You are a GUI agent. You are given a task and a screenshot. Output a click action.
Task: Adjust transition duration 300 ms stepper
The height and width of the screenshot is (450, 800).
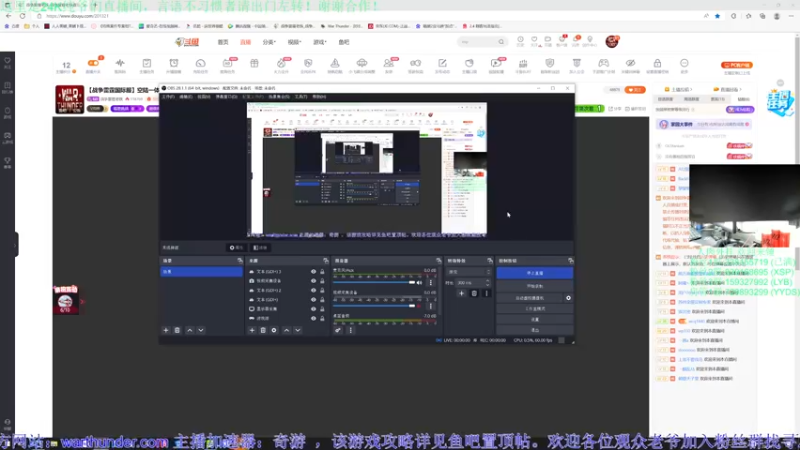473,283
